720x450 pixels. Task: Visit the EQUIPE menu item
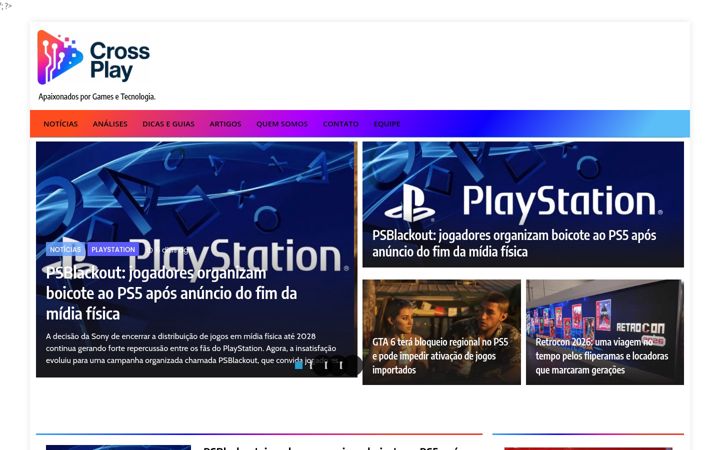click(x=387, y=124)
